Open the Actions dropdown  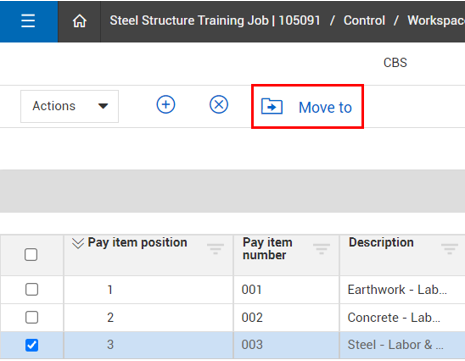(x=69, y=106)
